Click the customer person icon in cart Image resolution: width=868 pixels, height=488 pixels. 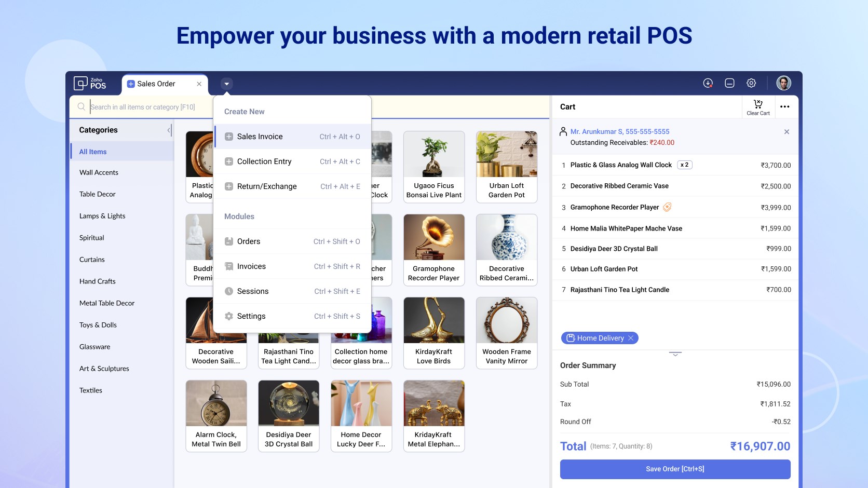pos(563,132)
